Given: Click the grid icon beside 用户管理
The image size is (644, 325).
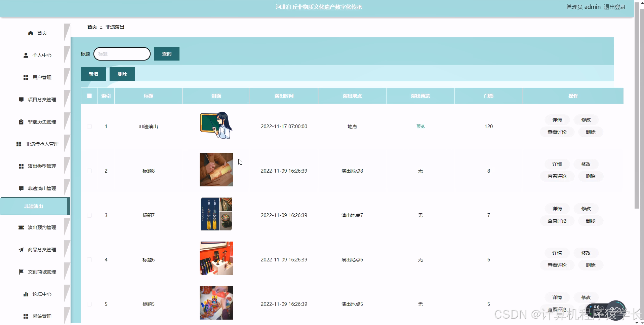Looking at the screenshot, I should pyautogui.click(x=26, y=77).
